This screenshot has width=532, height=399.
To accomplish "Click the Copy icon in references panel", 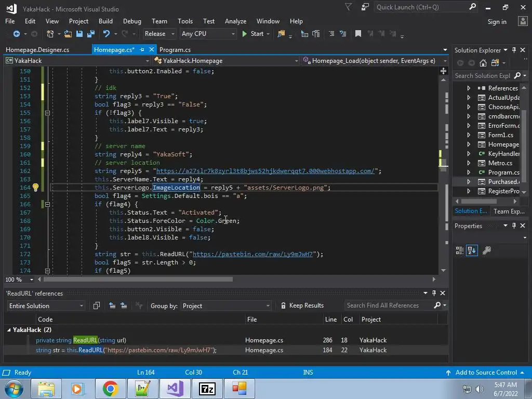I will pos(96,305).
